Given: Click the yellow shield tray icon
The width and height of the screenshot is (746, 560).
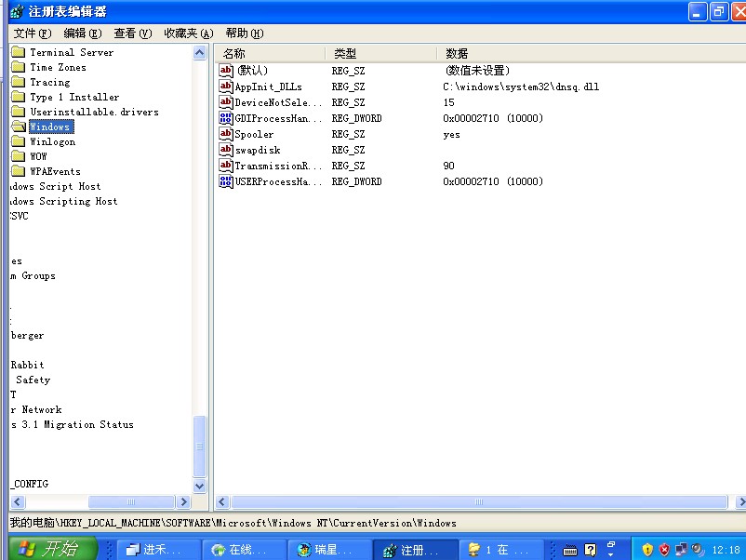Looking at the screenshot, I should pos(647,550).
